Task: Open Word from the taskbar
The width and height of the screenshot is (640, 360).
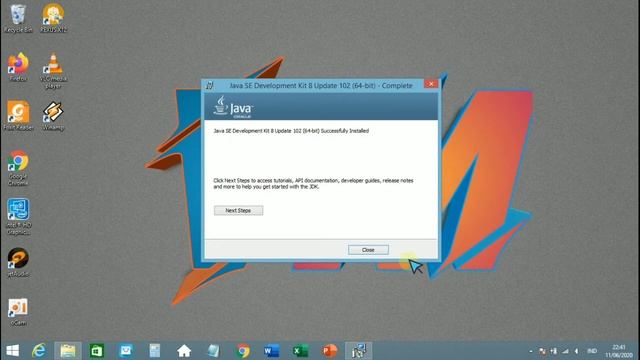Action: 271,351
